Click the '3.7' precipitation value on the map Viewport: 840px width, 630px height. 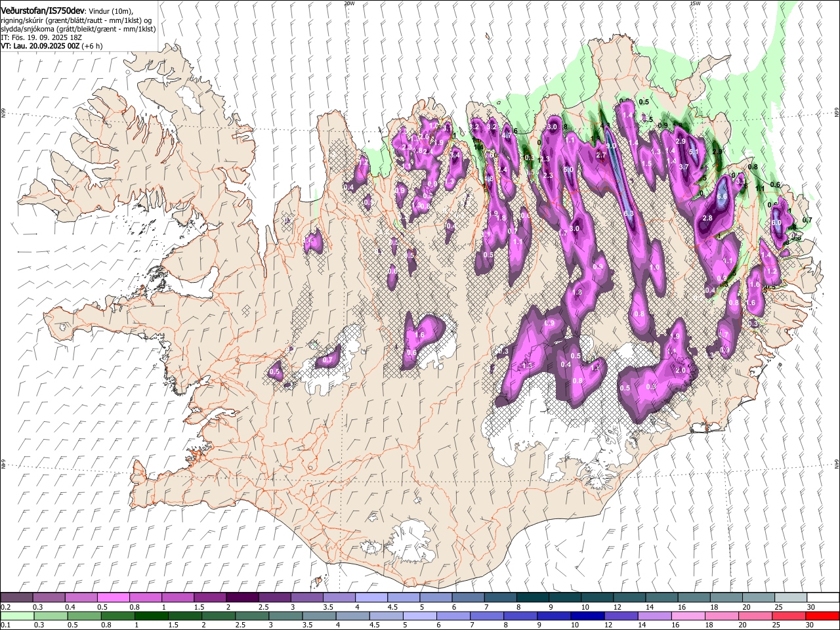point(684,167)
